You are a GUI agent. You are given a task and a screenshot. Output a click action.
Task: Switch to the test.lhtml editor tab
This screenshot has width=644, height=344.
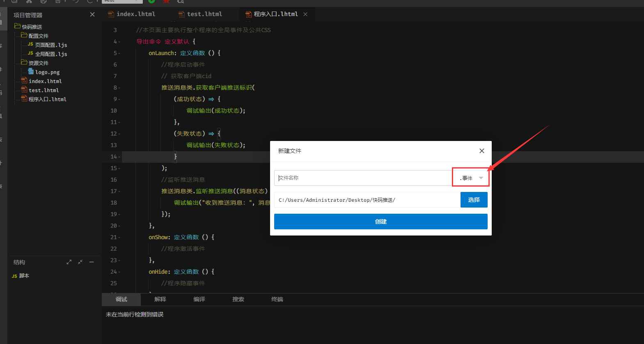coord(201,14)
